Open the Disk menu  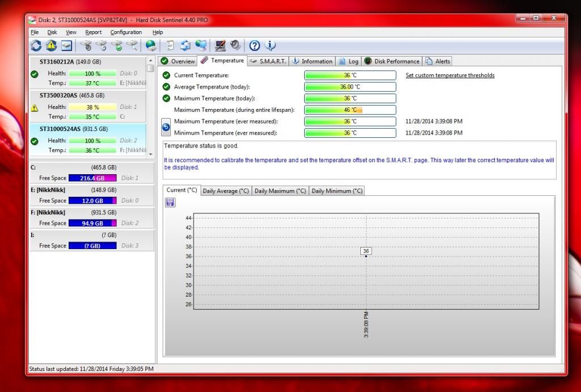(x=52, y=32)
